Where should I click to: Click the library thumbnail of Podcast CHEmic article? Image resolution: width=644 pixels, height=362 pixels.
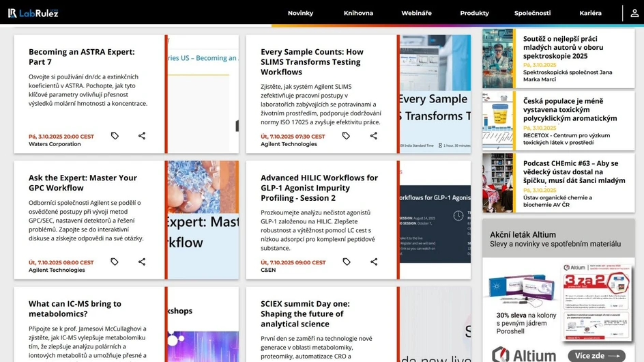498,182
